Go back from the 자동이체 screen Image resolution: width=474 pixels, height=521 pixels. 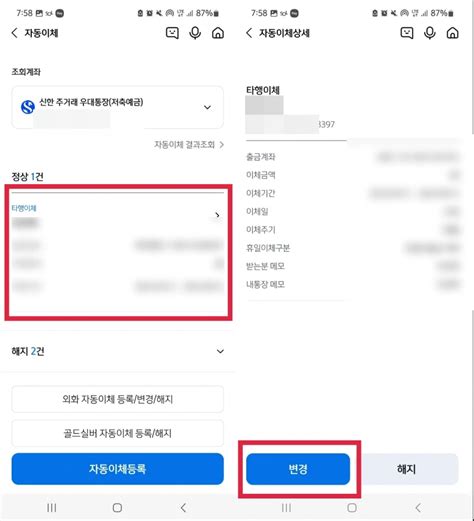pos(14,33)
